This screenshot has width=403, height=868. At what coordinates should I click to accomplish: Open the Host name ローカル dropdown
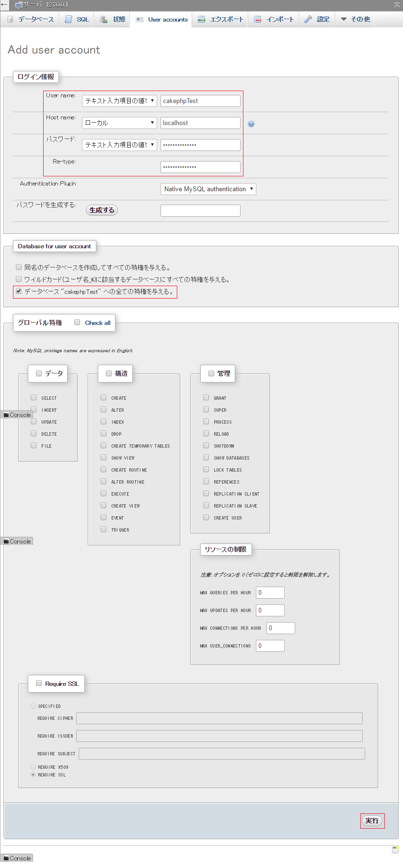point(119,123)
